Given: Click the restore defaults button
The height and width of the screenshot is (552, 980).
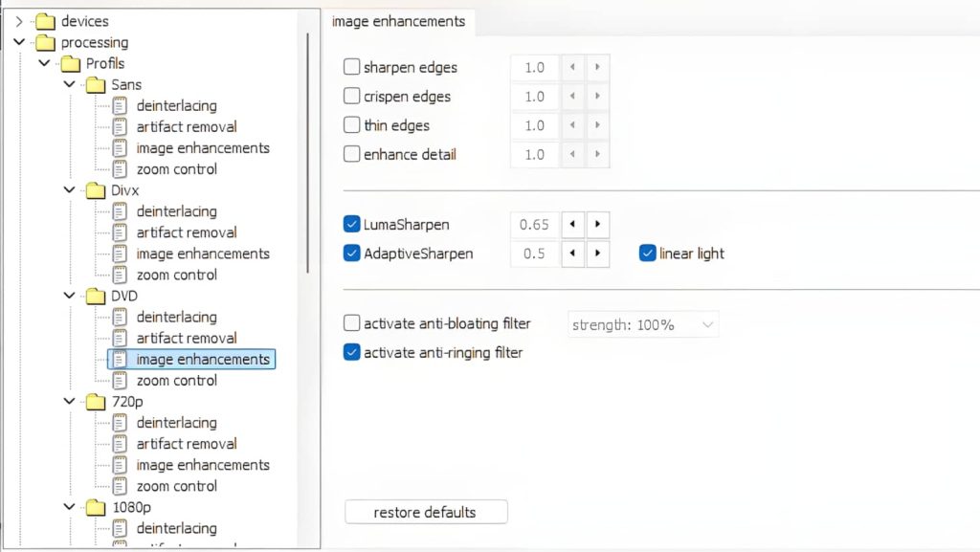Looking at the screenshot, I should 425,512.
